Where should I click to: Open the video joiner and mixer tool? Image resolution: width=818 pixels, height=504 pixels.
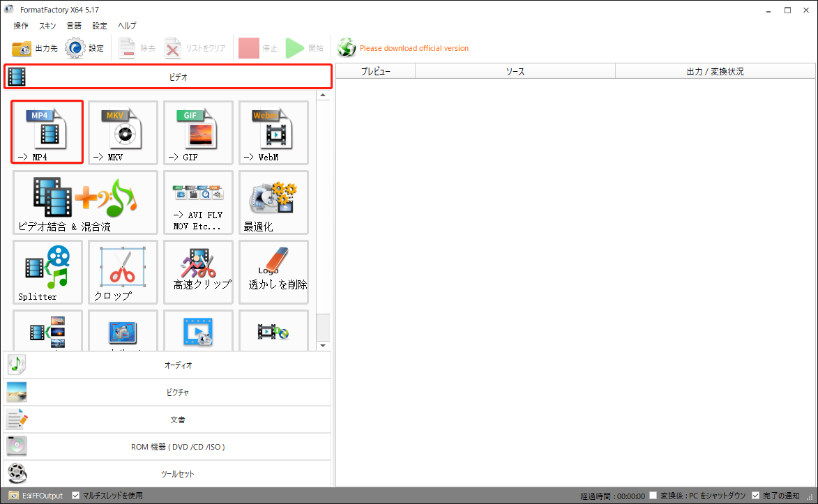click(x=85, y=202)
